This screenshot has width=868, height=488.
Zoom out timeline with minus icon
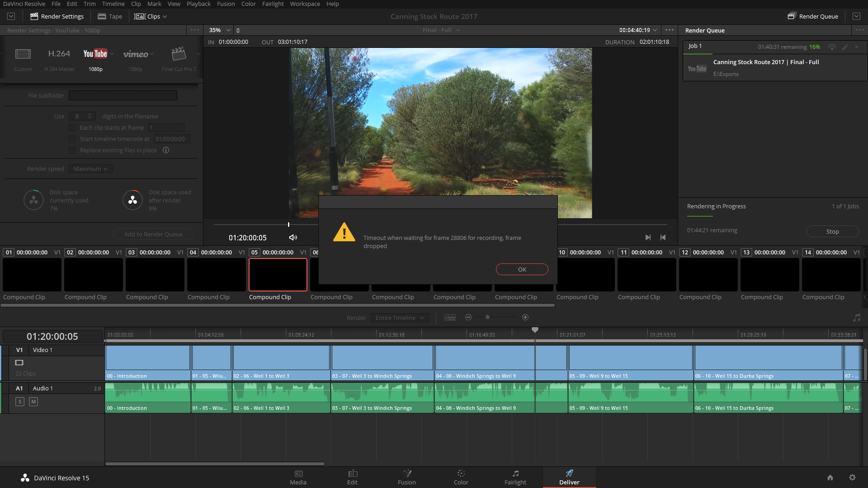coord(468,317)
